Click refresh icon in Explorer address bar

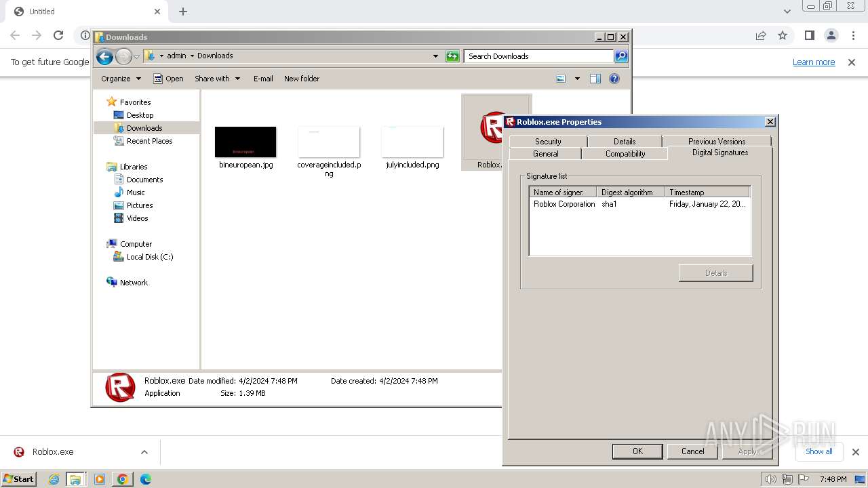452,56
